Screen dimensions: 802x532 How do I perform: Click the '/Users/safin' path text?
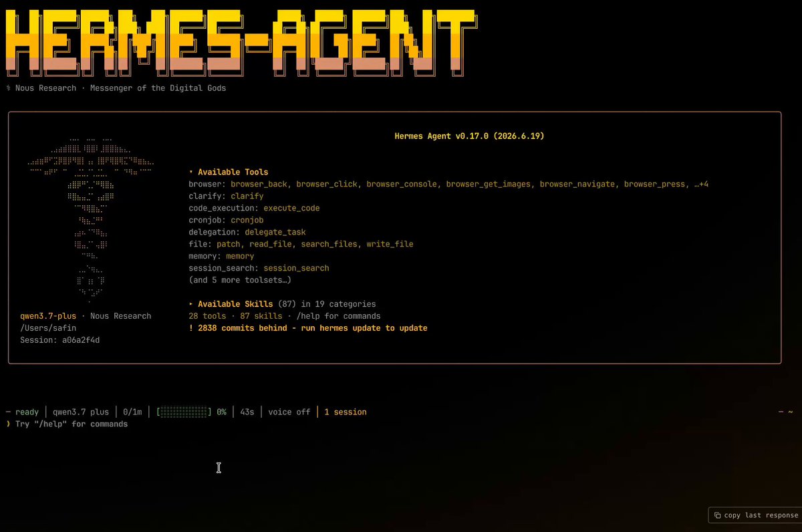tap(48, 328)
